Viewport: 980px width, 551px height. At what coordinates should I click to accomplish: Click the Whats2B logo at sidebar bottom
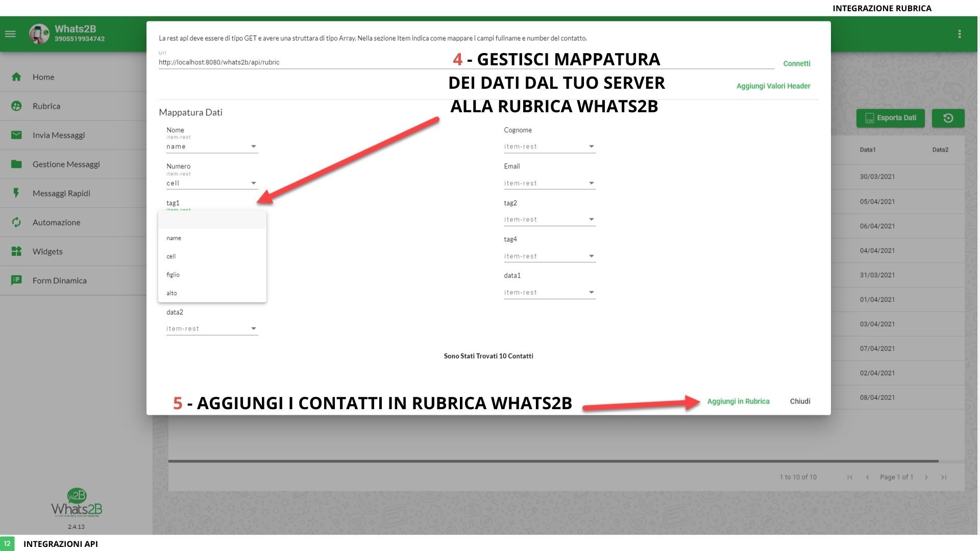[77, 504]
